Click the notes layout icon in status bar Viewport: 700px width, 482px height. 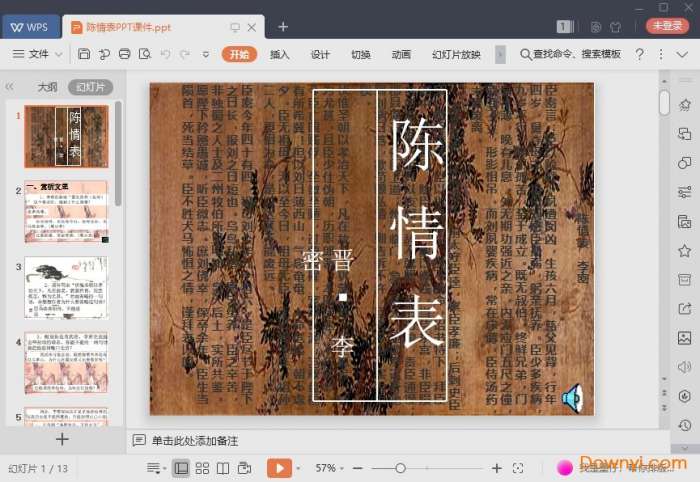[x=154, y=468]
